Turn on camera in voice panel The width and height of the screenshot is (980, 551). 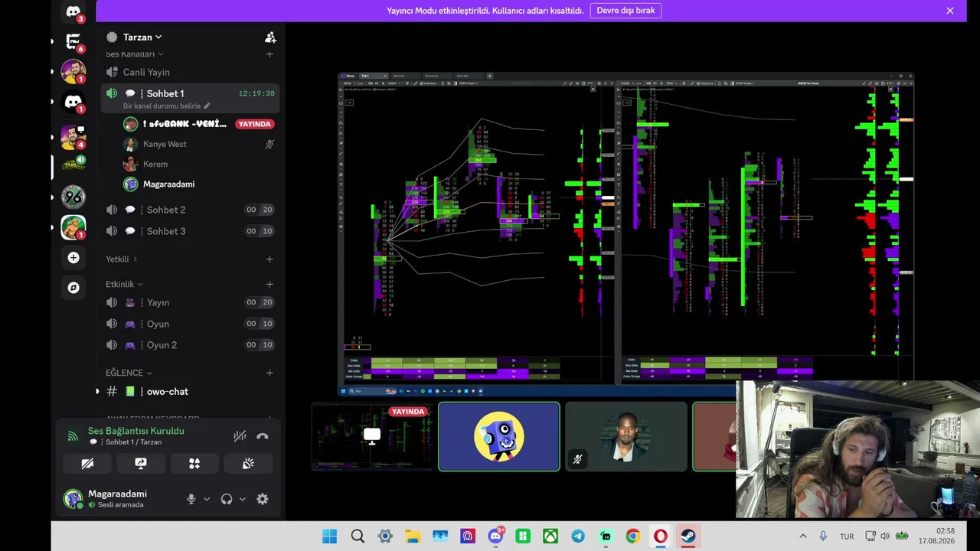pos(87,464)
